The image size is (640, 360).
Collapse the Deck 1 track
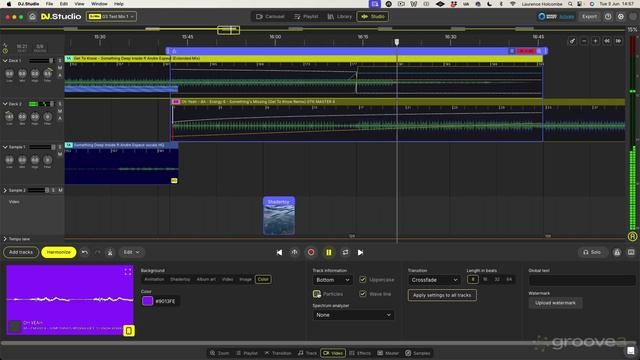[5, 61]
